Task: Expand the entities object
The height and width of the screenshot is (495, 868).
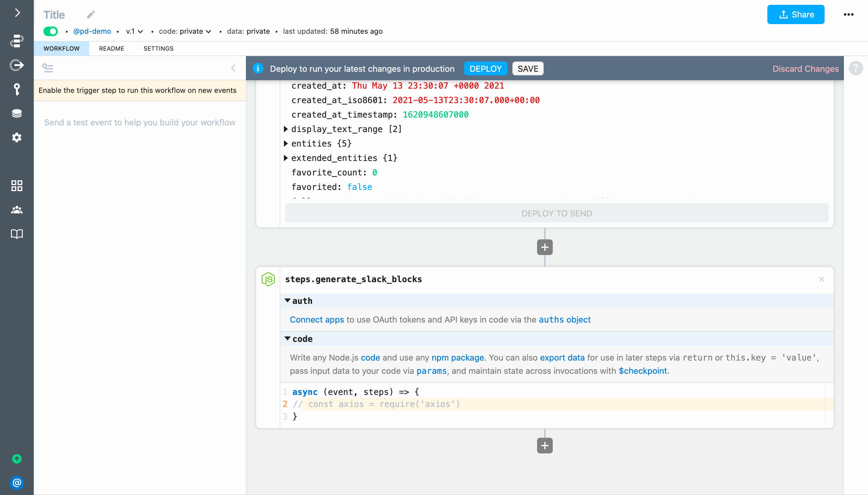Action: click(x=286, y=143)
